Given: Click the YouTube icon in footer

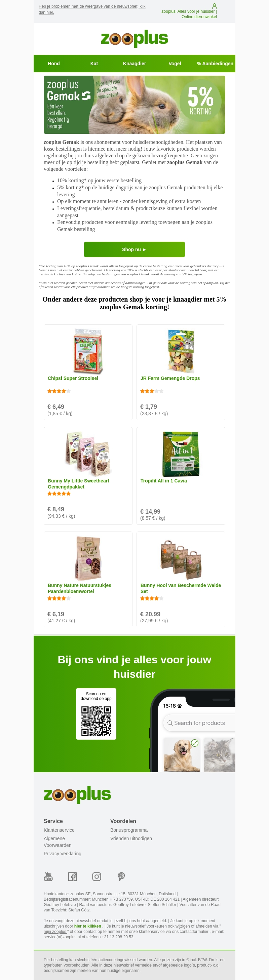Looking at the screenshot, I should [x=48, y=876].
